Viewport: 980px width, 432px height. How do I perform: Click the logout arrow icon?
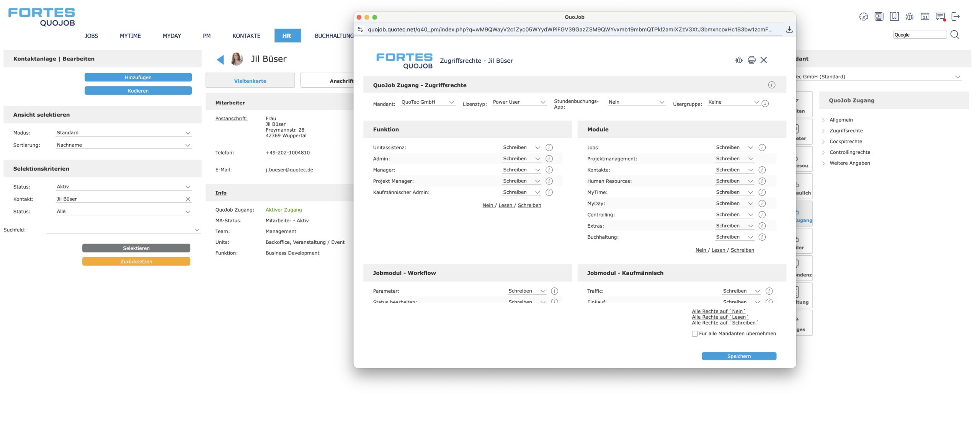pos(955,16)
